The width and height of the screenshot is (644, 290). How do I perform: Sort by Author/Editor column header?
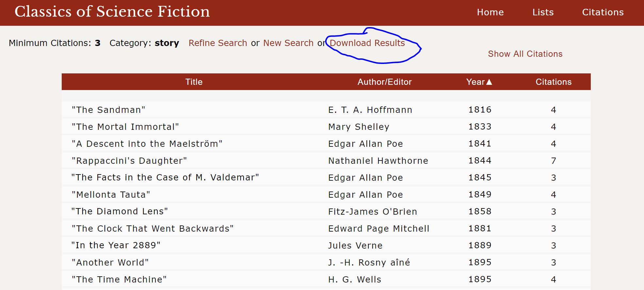pos(384,82)
